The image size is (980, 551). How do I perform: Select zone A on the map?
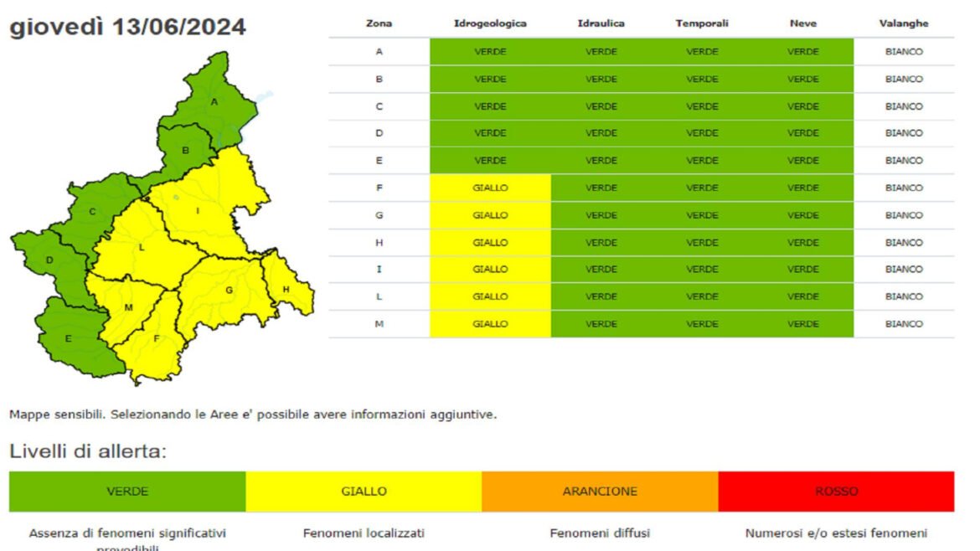214,102
